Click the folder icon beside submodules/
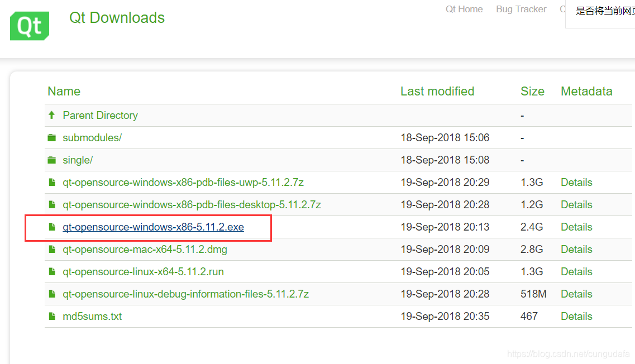The width and height of the screenshot is (635, 364). coord(51,137)
